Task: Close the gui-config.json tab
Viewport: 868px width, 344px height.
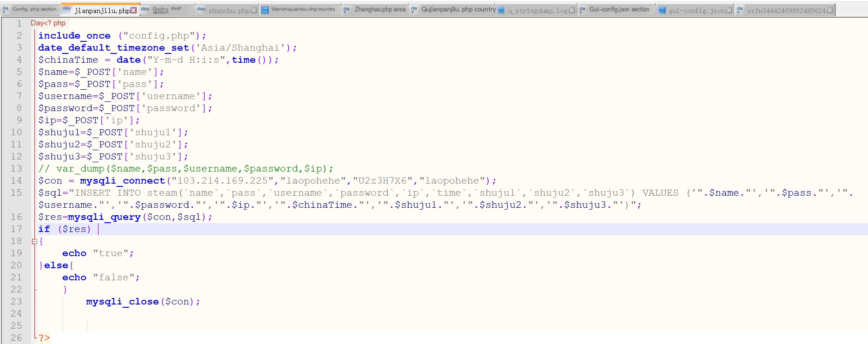Action: 729,10
